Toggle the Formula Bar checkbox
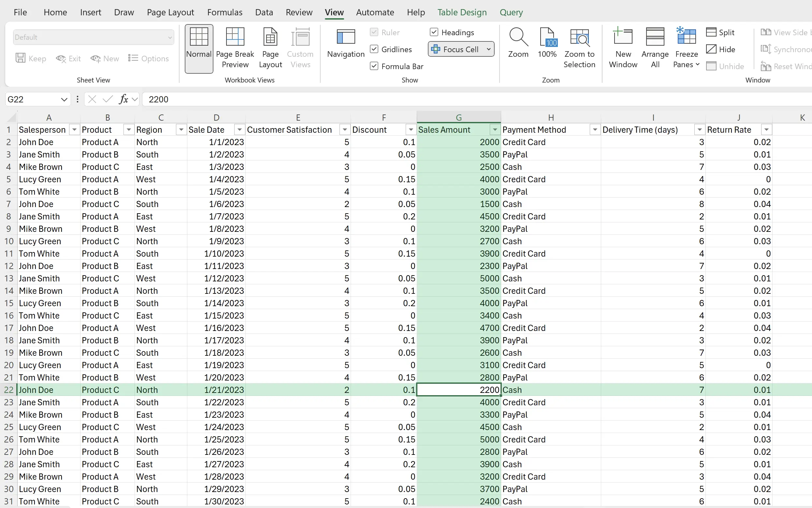Image resolution: width=812 pixels, height=508 pixels. point(374,66)
